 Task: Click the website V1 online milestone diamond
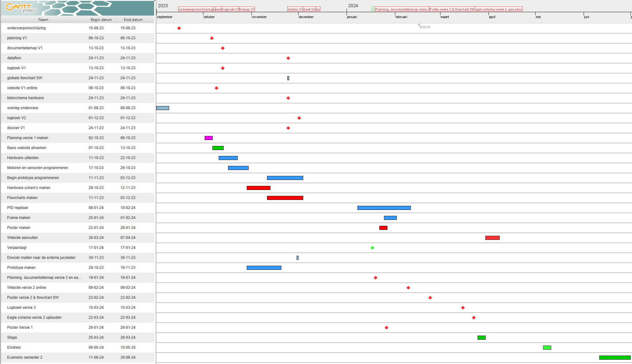point(216,88)
